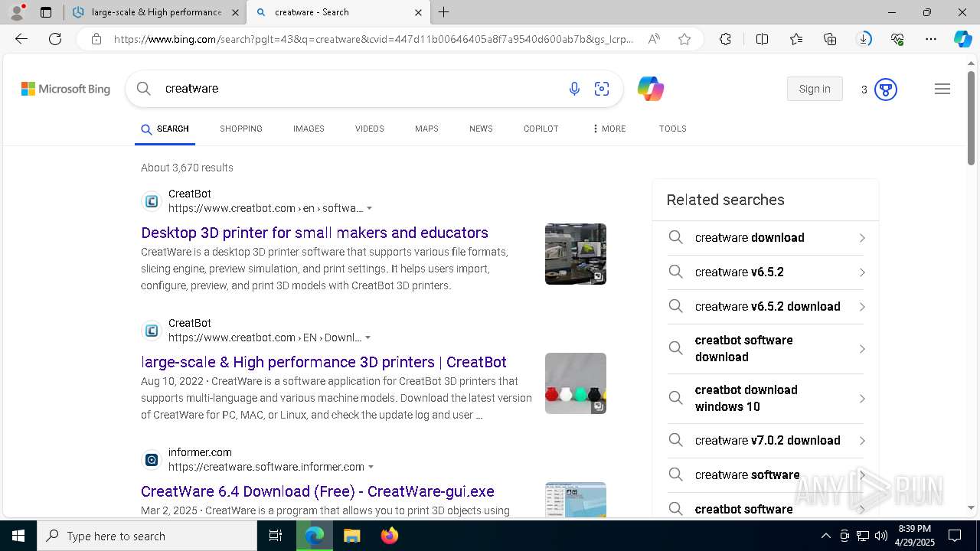Expand dropdown next to creatbot.com en software URL
This screenshot has height=551, width=980.
click(x=370, y=208)
